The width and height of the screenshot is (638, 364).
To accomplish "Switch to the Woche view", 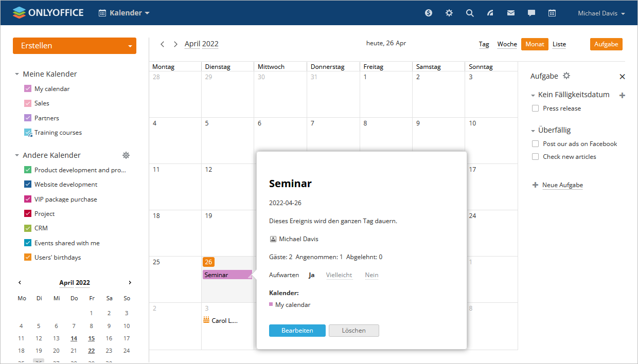I will (x=507, y=44).
